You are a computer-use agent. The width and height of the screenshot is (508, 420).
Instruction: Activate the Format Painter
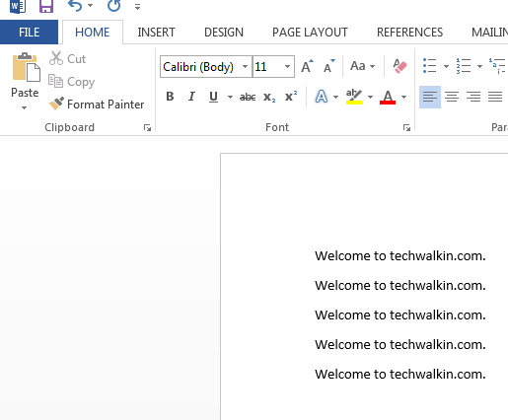[x=97, y=105]
